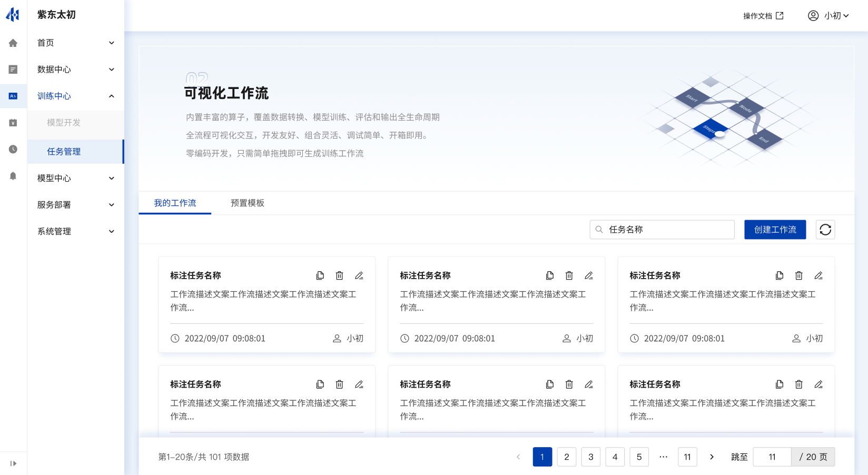Image resolution: width=868 pixels, height=475 pixels.
Task: Copy the first card in second row
Action: pos(320,384)
